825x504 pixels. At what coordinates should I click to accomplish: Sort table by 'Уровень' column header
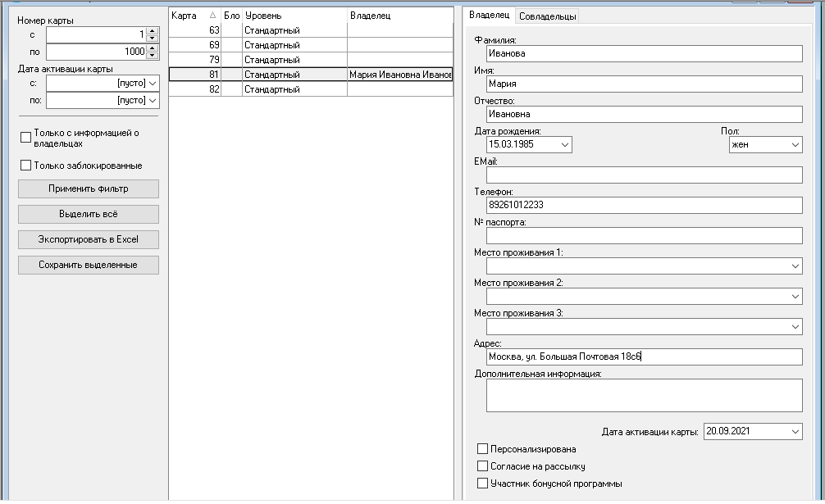[x=294, y=16]
